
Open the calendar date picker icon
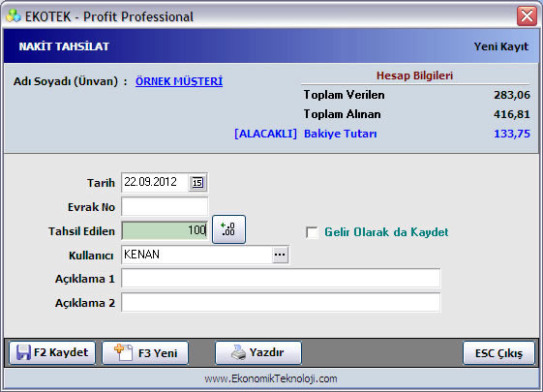[197, 183]
